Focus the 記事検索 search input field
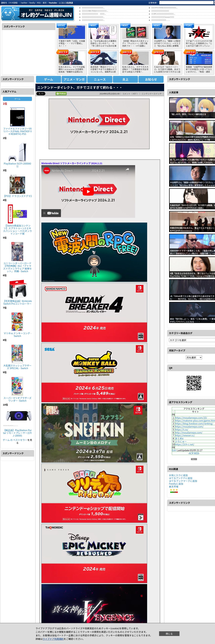This screenshot has width=215, height=644. pyautogui.click(x=187, y=3)
